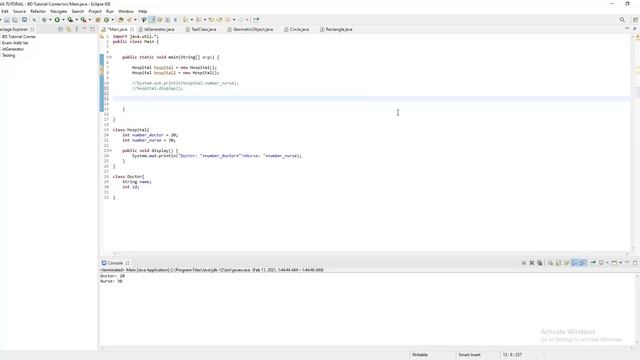640x360 pixels.
Task: Navigate Back to previous location icon
Action: (228, 20)
